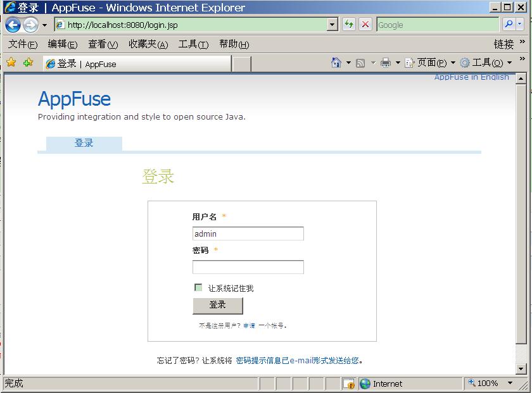Expand the command bar overflow chevron
The image size is (532, 393).
pos(522,59)
